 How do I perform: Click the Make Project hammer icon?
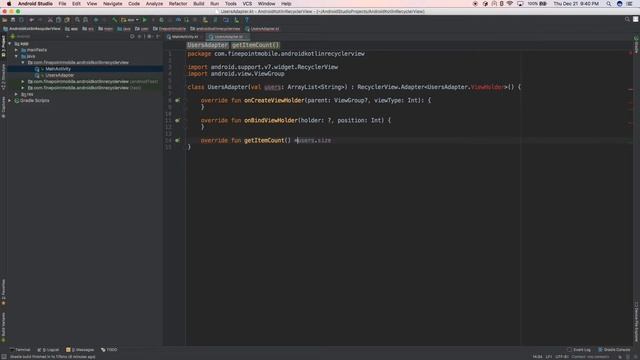pos(114,20)
